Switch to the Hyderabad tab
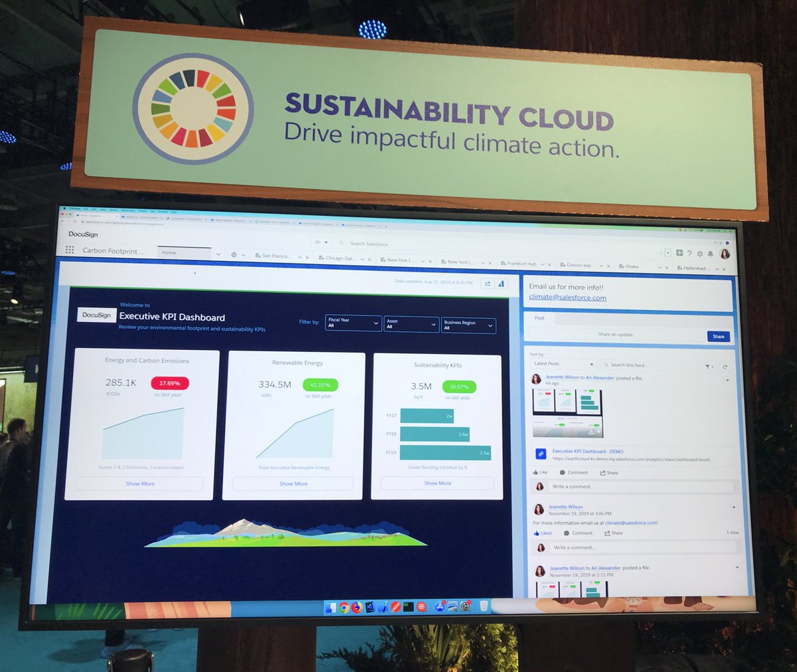The height and width of the screenshot is (672, 797). pyautogui.click(x=694, y=268)
